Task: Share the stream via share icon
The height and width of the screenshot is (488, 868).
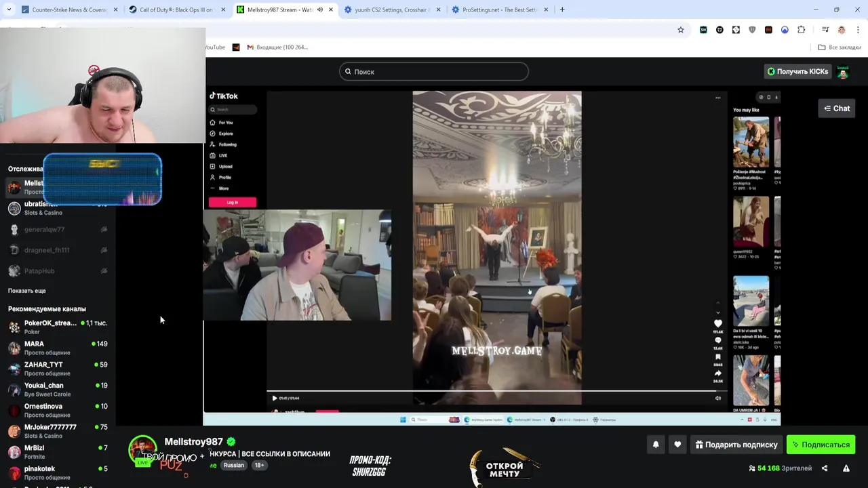Action: click(825, 468)
